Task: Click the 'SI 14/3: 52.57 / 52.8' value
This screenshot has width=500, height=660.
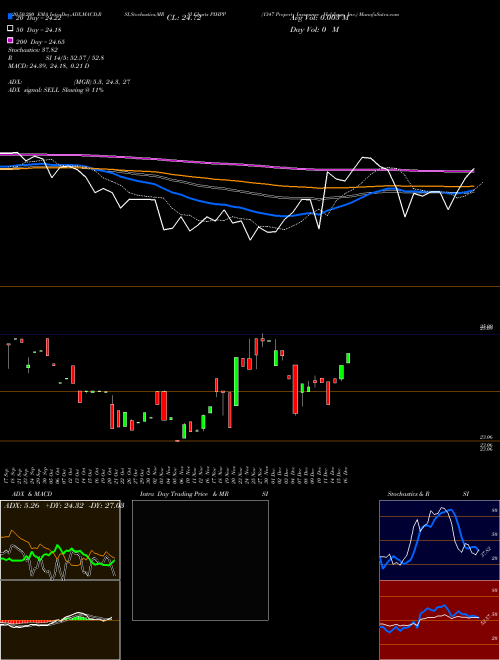Action: click(75, 58)
